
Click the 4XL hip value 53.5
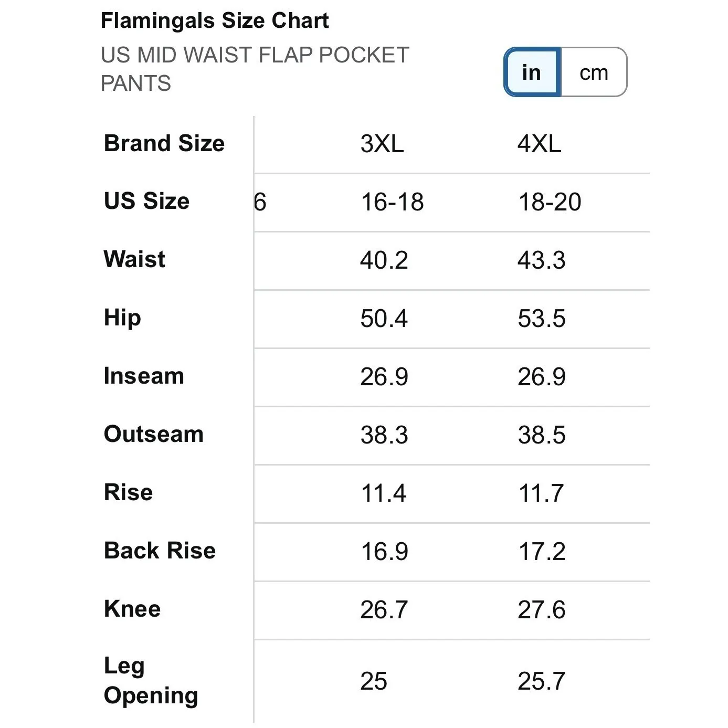coord(542,319)
